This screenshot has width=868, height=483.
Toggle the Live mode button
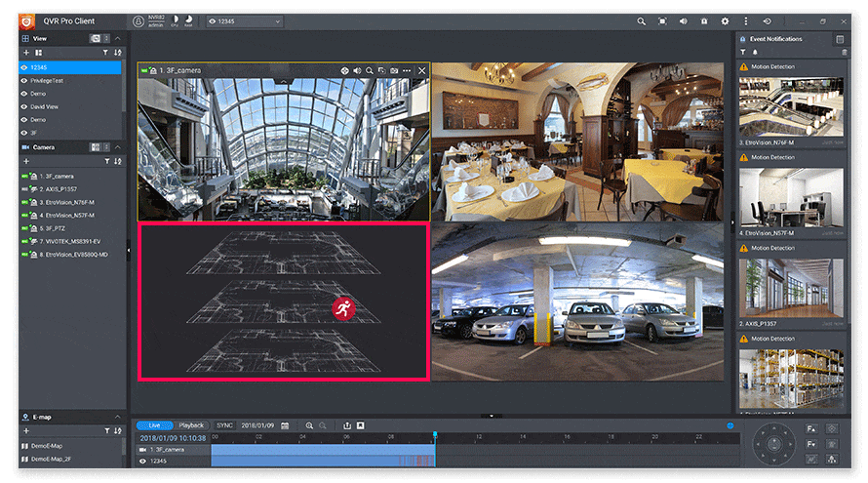[154, 425]
